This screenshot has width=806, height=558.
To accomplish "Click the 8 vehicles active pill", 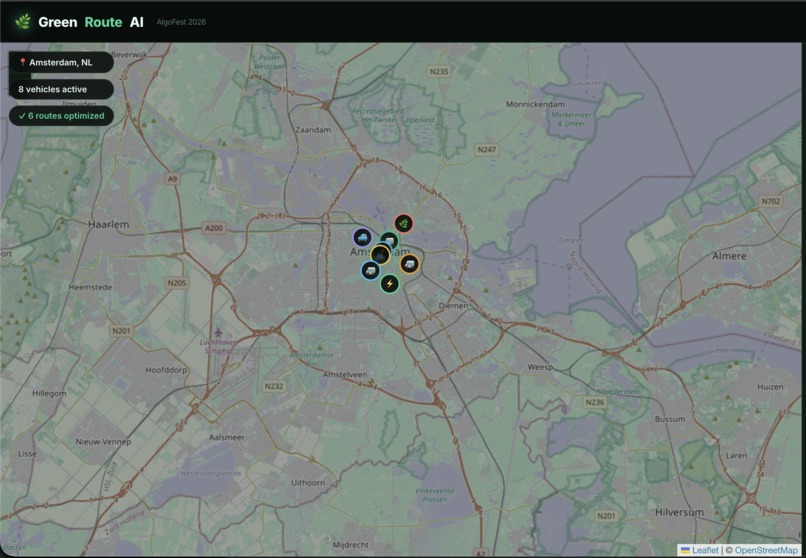I will 61,89.
